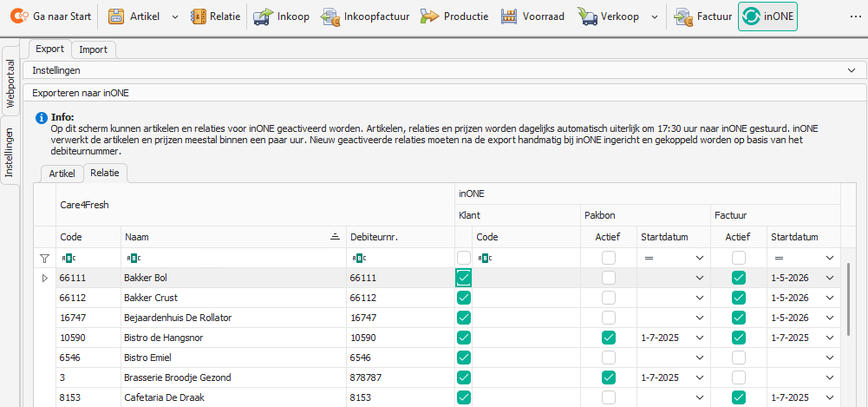Switch to the Artikel sub-tab

tap(62, 174)
